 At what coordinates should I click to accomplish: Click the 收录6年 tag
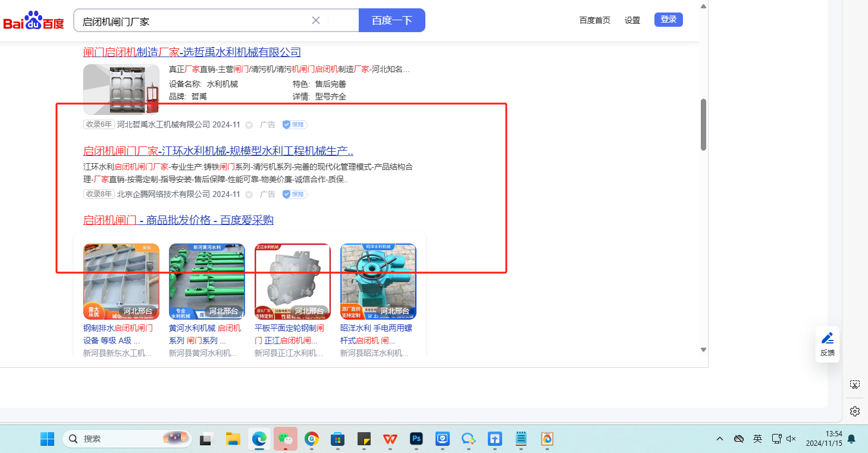click(x=99, y=125)
